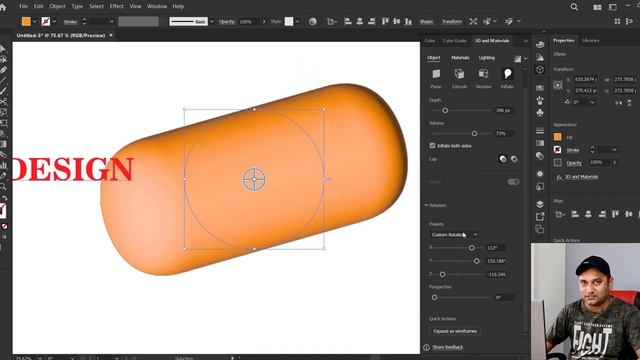Click the Share feedback info icon
The height and width of the screenshot is (360, 640).
[x=426, y=347]
